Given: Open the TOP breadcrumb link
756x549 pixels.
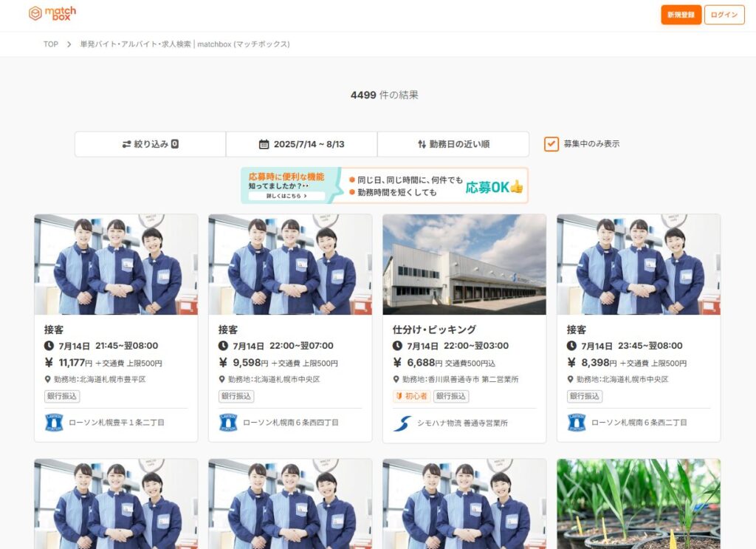Looking at the screenshot, I should (51, 44).
